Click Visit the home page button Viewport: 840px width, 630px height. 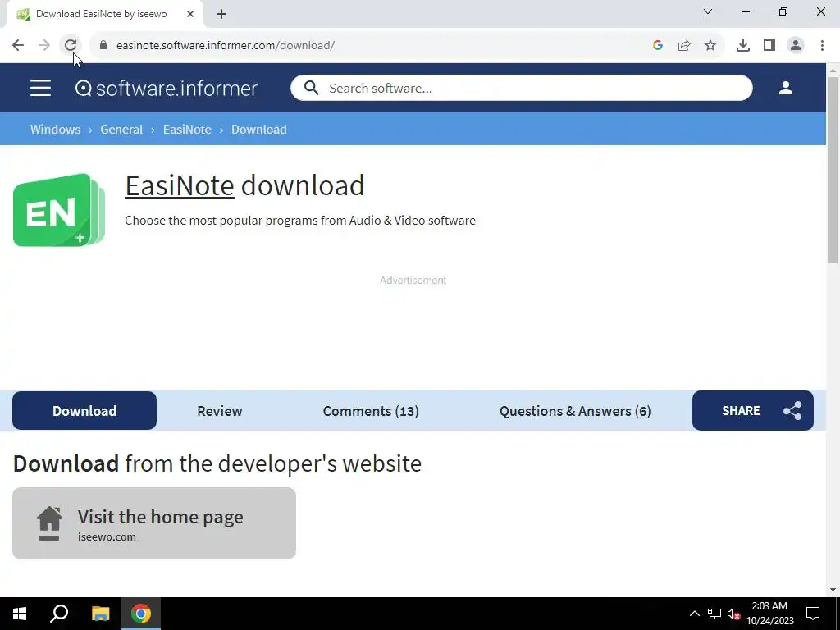[154, 523]
